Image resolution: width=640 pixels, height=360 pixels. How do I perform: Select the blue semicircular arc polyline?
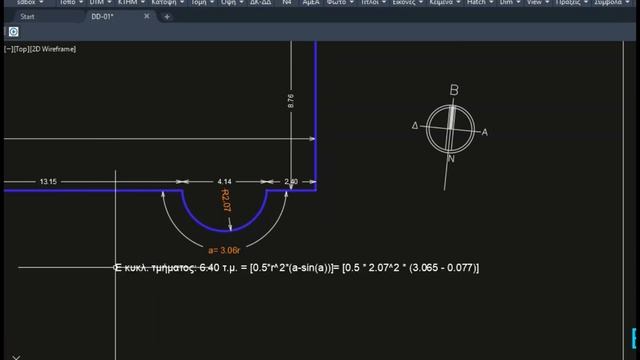(225, 231)
